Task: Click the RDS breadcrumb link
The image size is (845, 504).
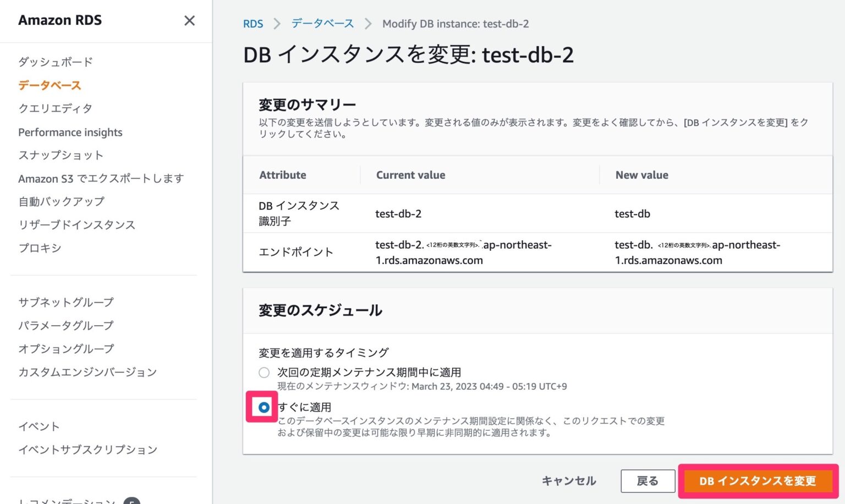Action: 253,24
